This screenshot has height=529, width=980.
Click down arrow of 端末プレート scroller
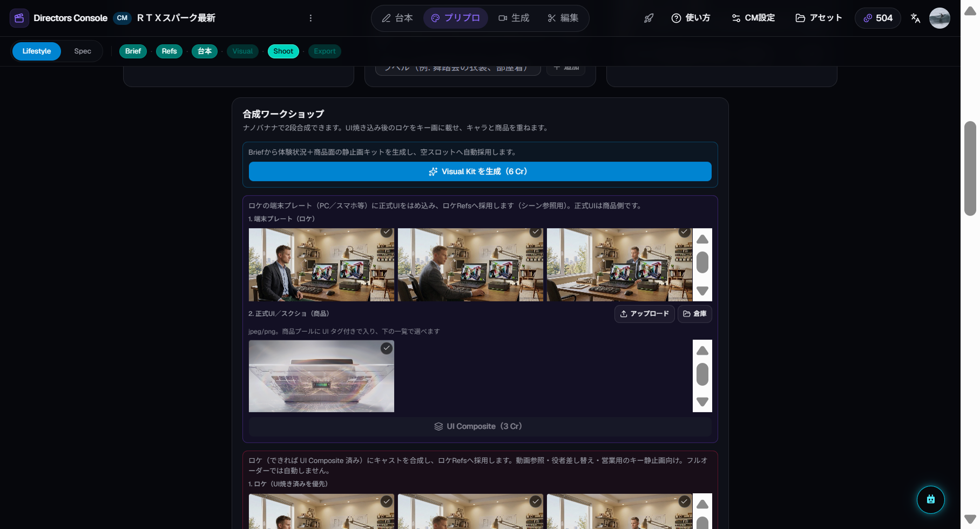coord(702,291)
